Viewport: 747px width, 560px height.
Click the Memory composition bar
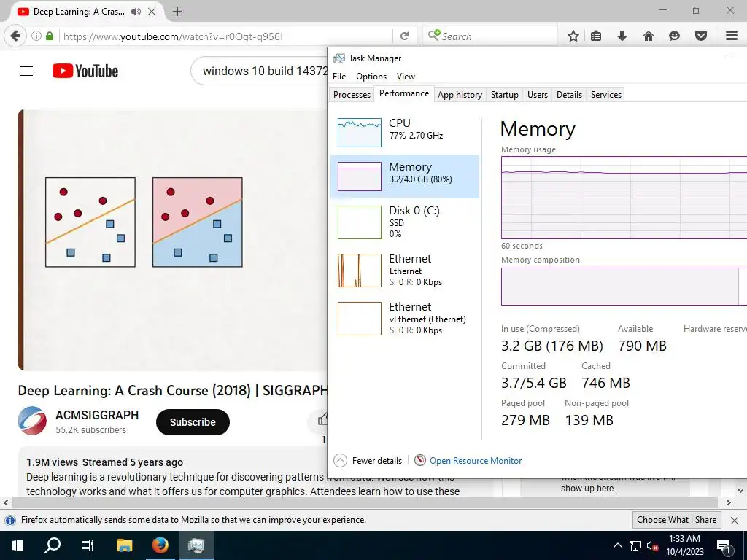pyautogui.click(x=624, y=286)
